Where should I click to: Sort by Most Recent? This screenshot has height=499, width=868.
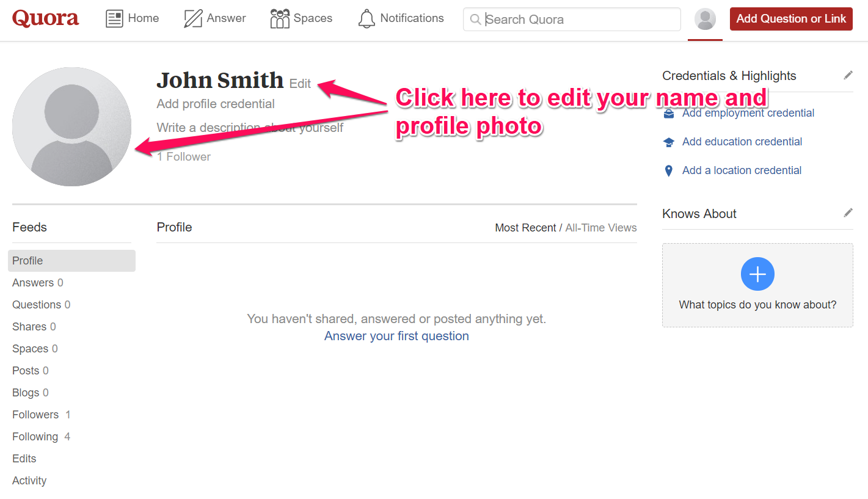pos(525,228)
